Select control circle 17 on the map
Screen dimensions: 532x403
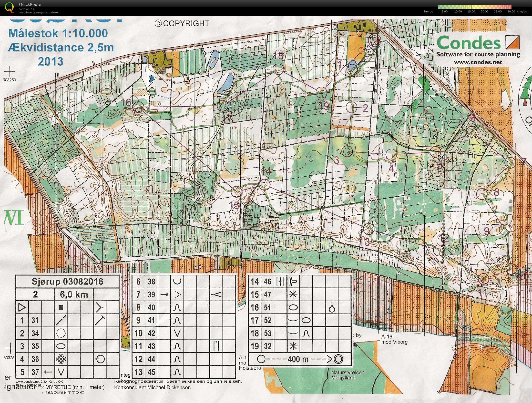coord(223,106)
